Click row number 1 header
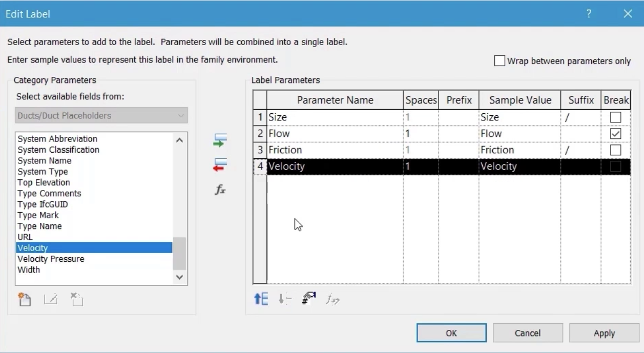The width and height of the screenshot is (644, 353). pyautogui.click(x=260, y=117)
